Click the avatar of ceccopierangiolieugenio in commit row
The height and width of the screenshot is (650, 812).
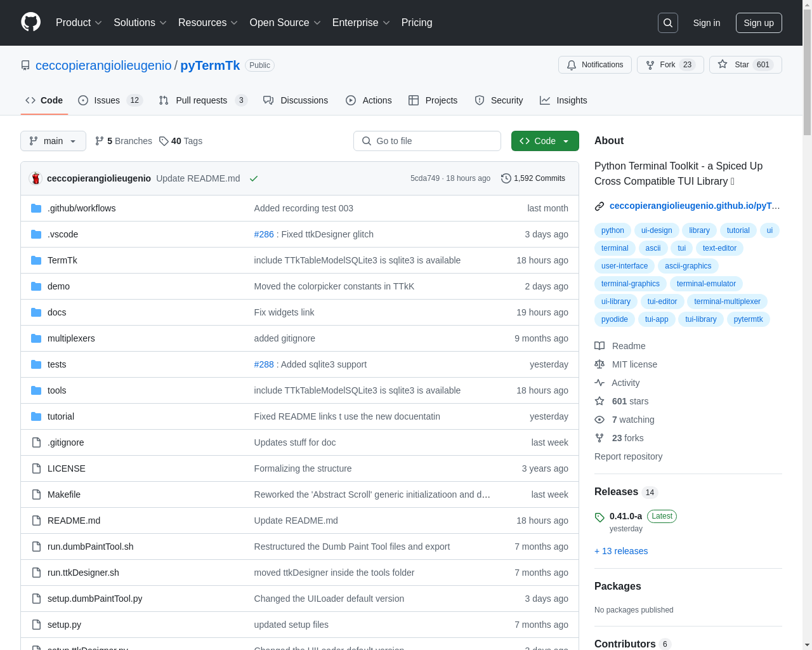pyautogui.click(x=36, y=178)
